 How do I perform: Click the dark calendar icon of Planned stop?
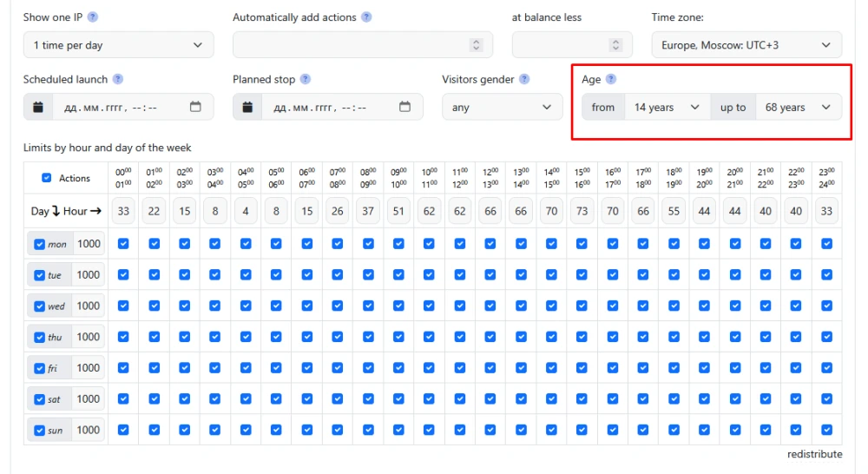pos(247,107)
